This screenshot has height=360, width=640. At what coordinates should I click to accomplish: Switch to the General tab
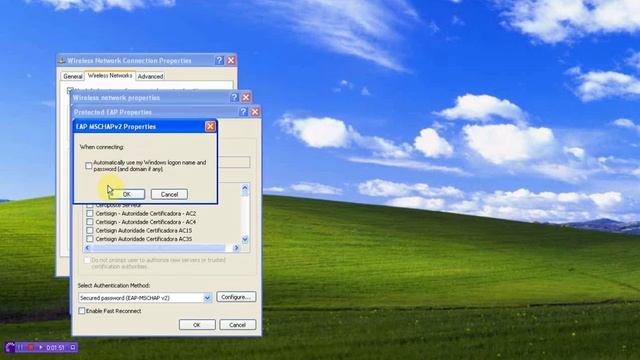[x=73, y=76]
